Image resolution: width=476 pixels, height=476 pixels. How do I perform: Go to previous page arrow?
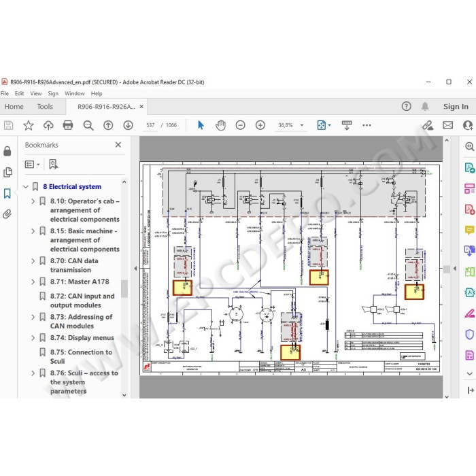point(108,125)
